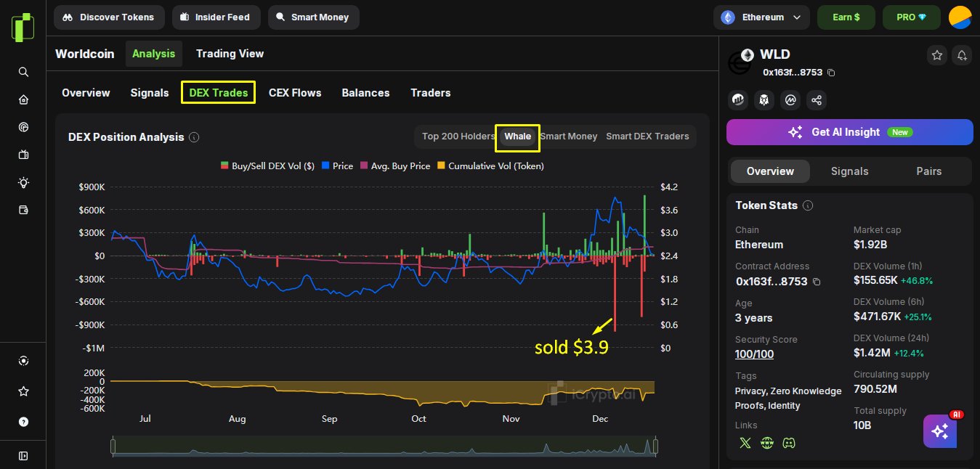Copy the WLD address beside the token name

[831, 73]
